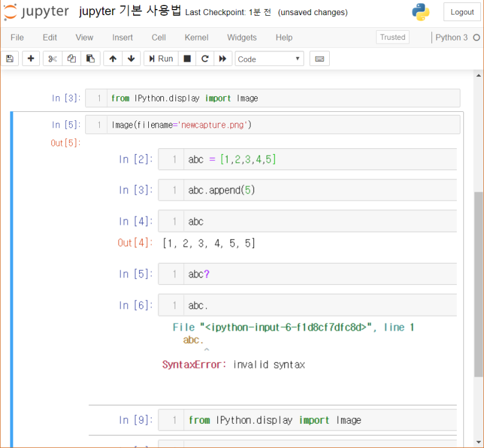Open the command palette keyboard icon
Viewport: 484px width, 448px height.
pos(319,58)
